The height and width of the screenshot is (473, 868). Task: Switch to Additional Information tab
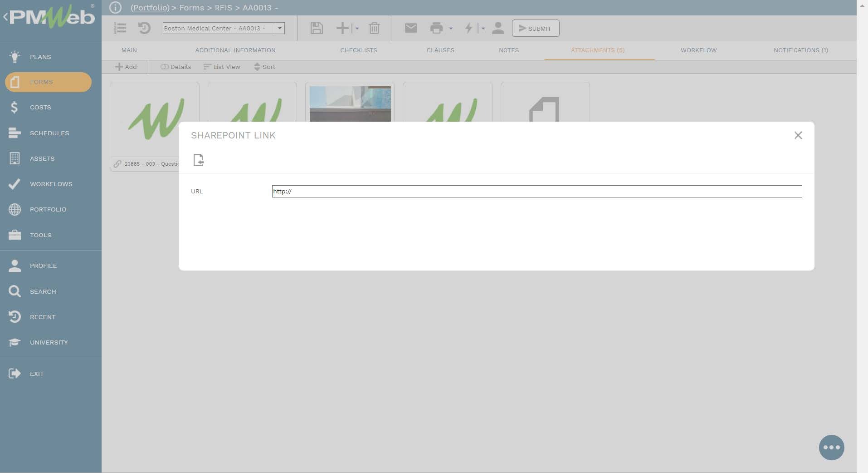pyautogui.click(x=235, y=50)
